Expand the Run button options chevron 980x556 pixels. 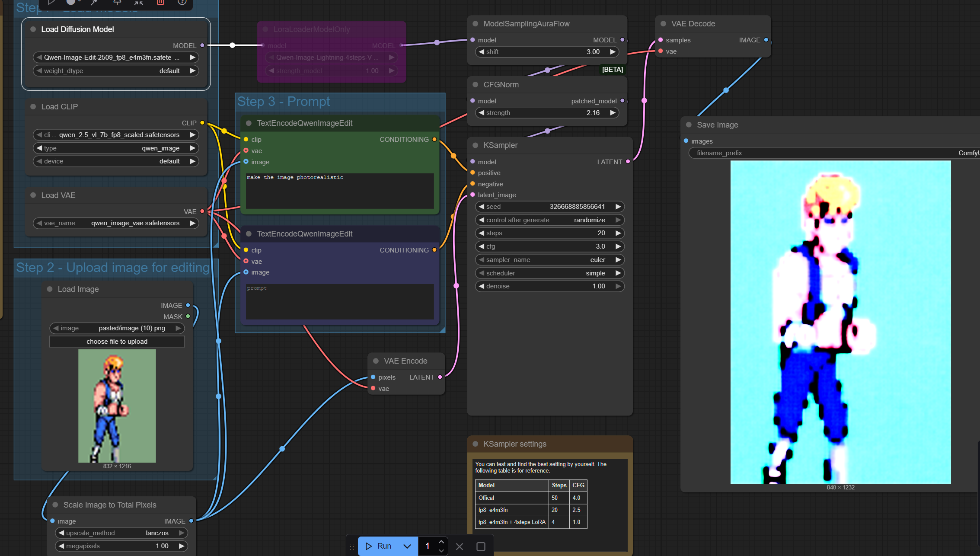coord(407,546)
